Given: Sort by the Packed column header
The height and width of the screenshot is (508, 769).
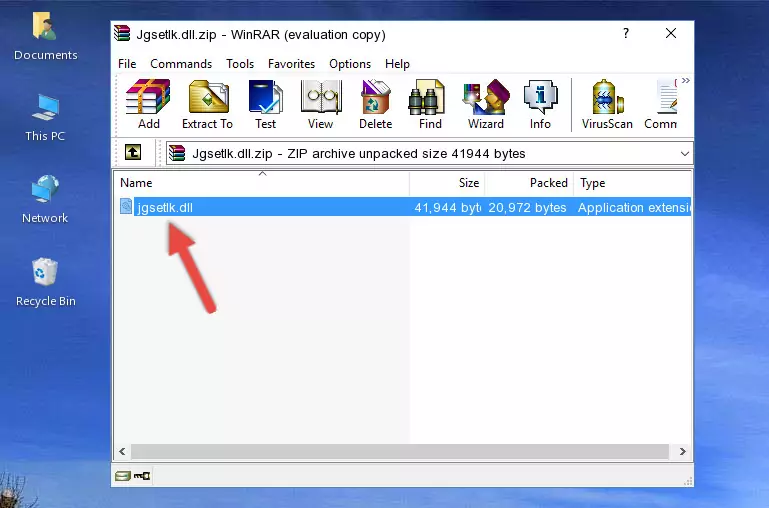Looking at the screenshot, I should pyautogui.click(x=529, y=183).
